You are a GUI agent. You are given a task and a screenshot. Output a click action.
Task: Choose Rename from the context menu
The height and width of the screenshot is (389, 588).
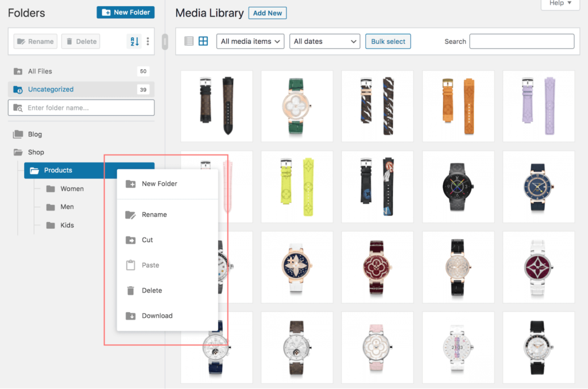[154, 215]
